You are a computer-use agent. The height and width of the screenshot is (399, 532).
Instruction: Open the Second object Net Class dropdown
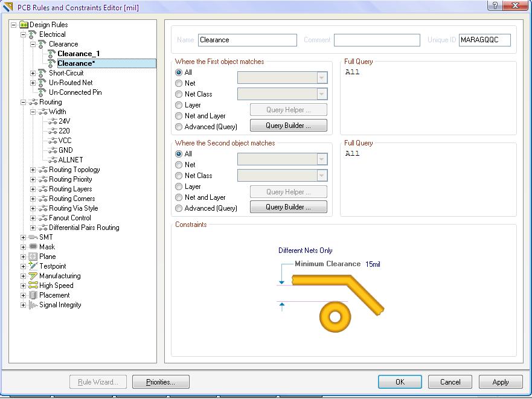(322, 176)
